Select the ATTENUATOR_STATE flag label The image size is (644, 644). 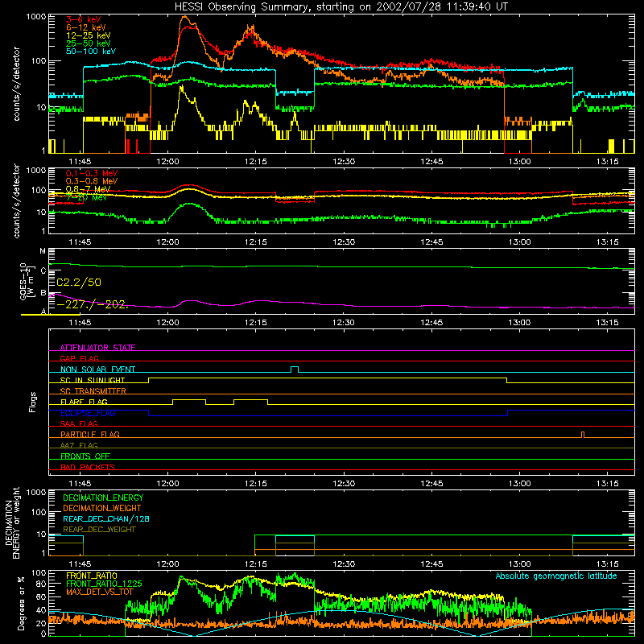coord(97,348)
